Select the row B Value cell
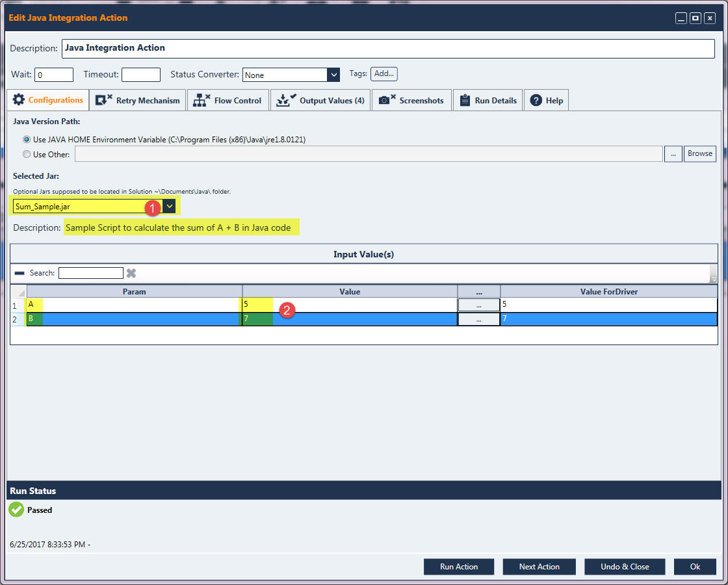 point(350,319)
